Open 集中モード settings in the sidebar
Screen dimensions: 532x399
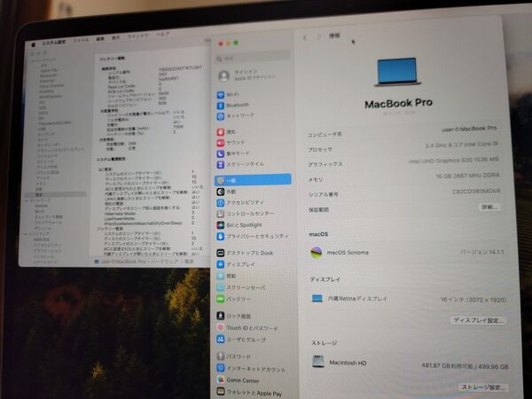233,153
